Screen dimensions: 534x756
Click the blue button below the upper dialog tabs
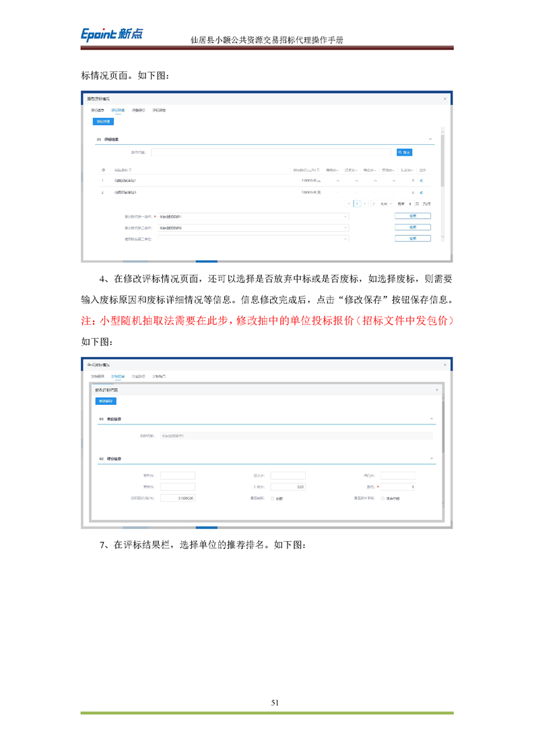(103, 121)
